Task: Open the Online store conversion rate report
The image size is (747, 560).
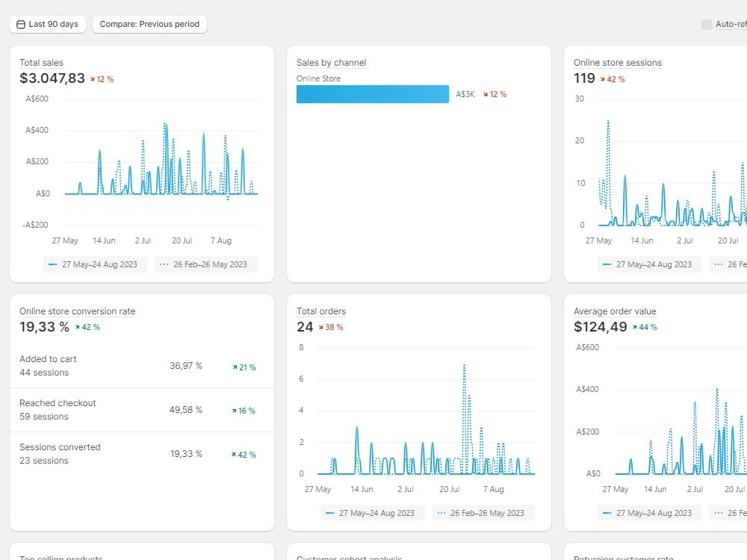Action: (x=76, y=311)
